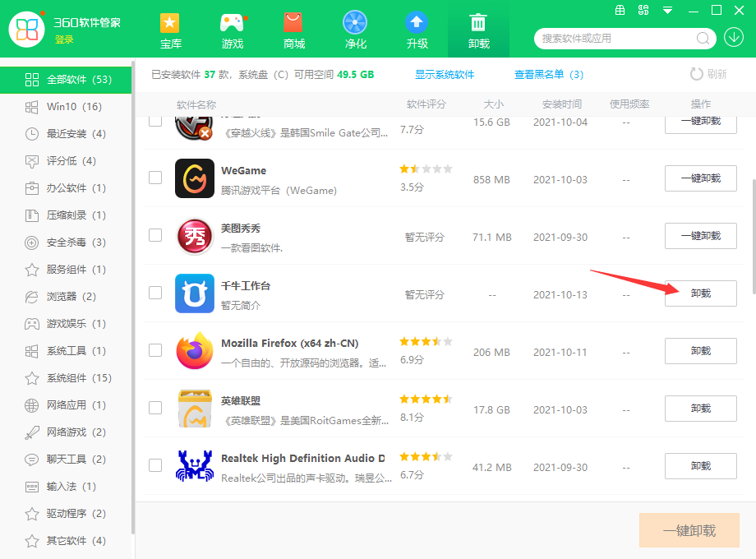Select 聊天工具 (2) category
The height and width of the screenshot is (559, 756).
tap(66, 460)
